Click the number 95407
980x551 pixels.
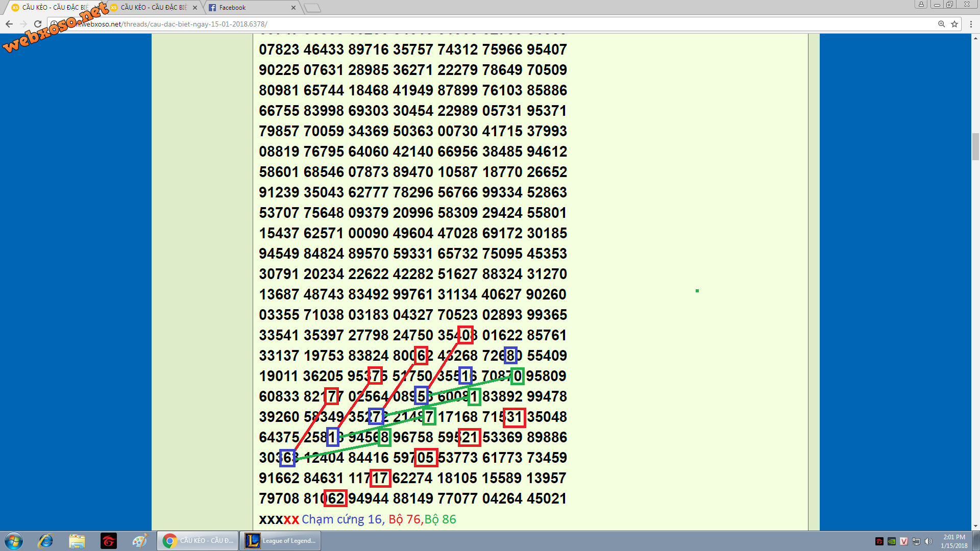click(547, 49)
